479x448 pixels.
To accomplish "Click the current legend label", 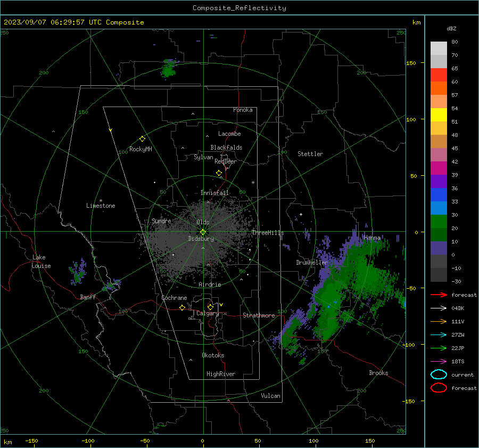I will click(x=463, y=374).
